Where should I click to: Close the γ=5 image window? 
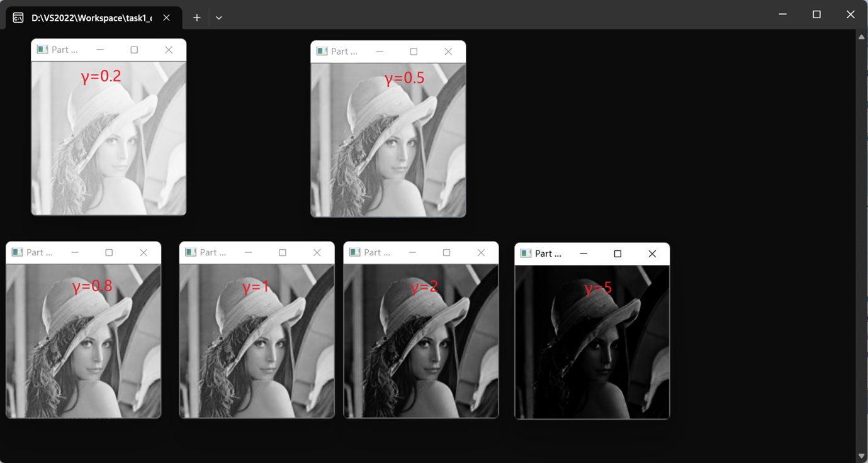pos(652,254)
